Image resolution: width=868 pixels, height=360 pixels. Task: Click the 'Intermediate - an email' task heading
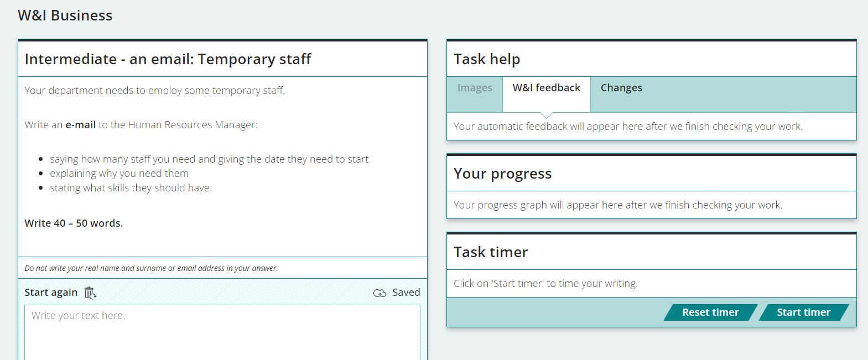coord(168,59)
